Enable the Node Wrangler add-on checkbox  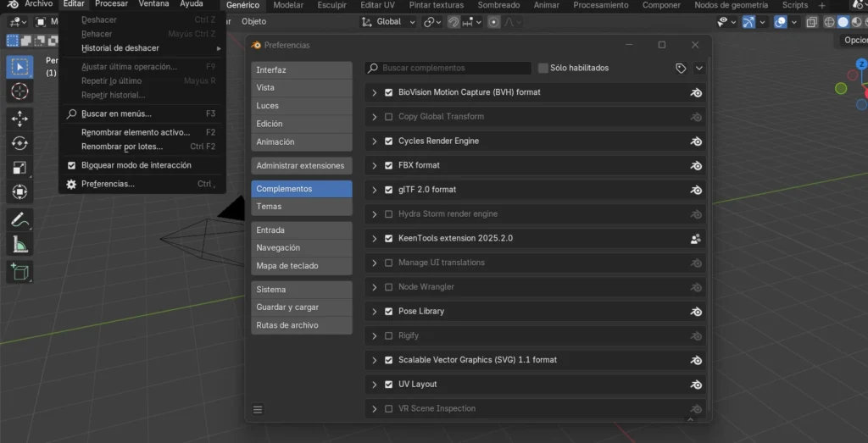(388, 287)
